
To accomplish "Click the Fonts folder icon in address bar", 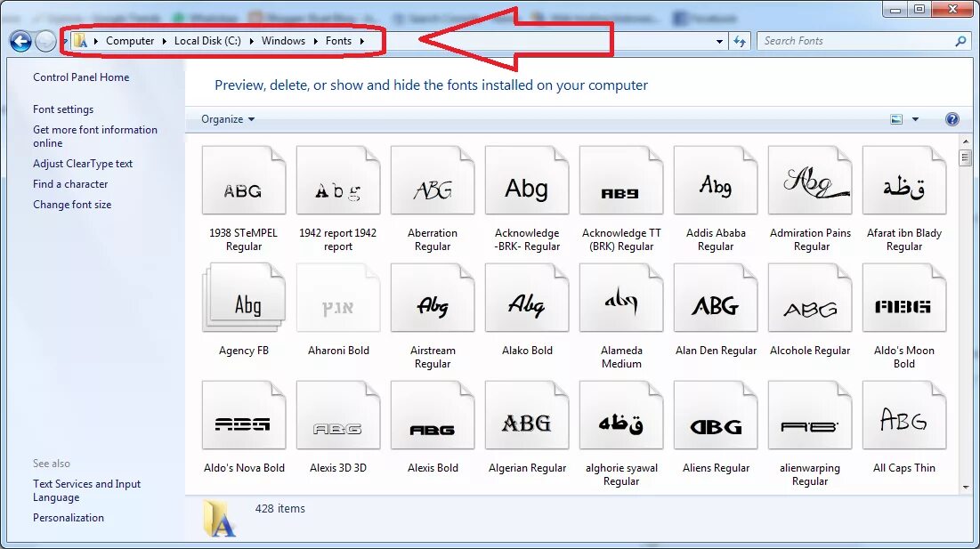I will (80, 41).
